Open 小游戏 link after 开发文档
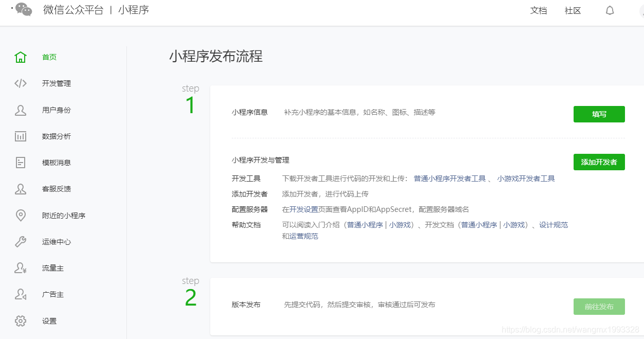Image resolution: width=644 pixels, height=339 pixels. (513, 225)
